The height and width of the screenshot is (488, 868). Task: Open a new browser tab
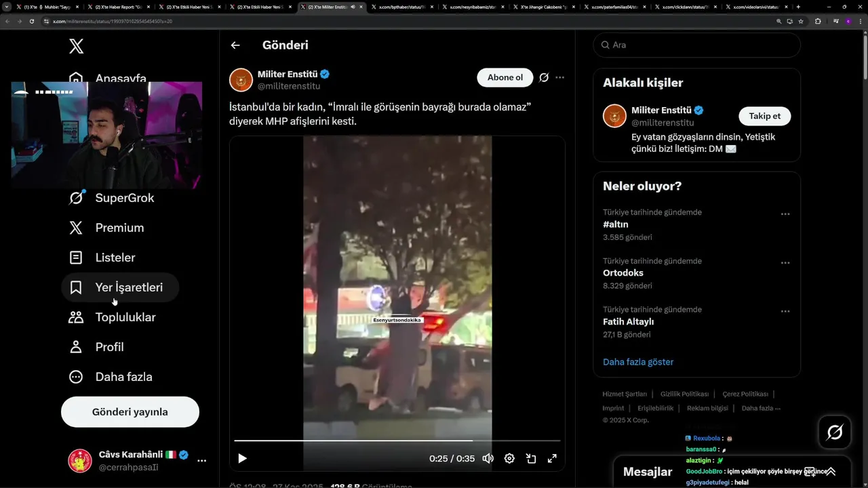tap(798, 7)
